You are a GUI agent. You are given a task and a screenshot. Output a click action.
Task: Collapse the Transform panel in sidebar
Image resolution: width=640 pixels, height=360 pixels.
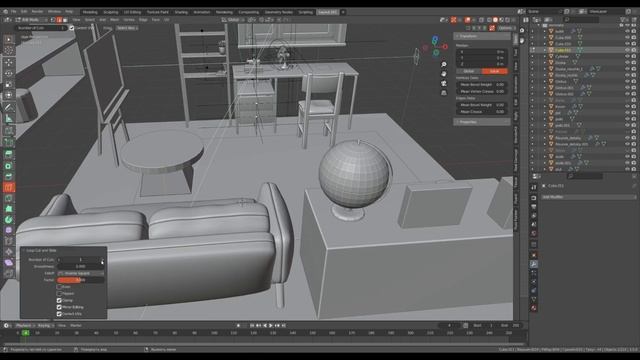click(481, 36)
